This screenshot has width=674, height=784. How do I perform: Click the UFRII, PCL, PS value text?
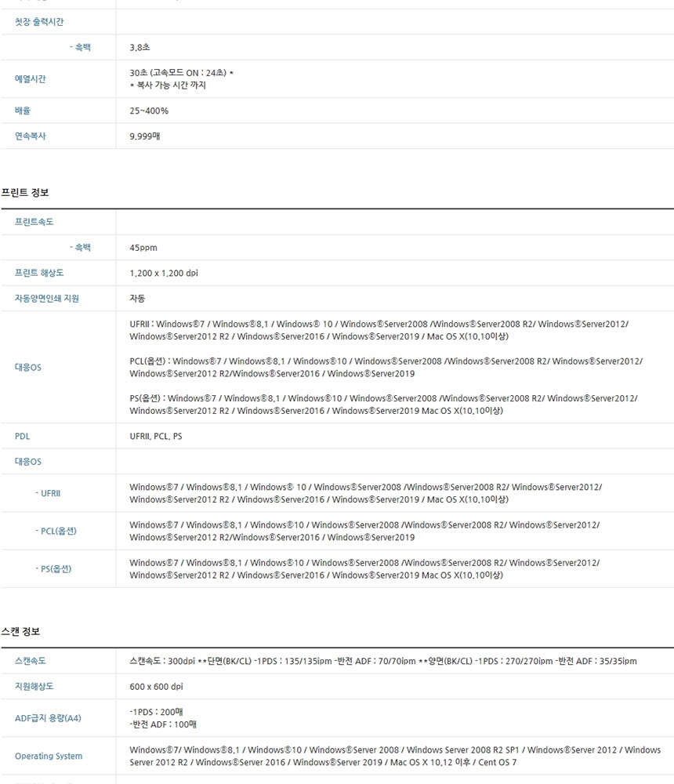pyautogui.click(x=156, y=436)
